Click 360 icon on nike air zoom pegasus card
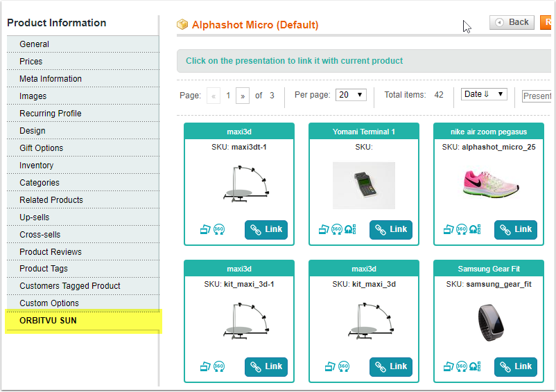This screenshot has height=392, width=556. 462,229
